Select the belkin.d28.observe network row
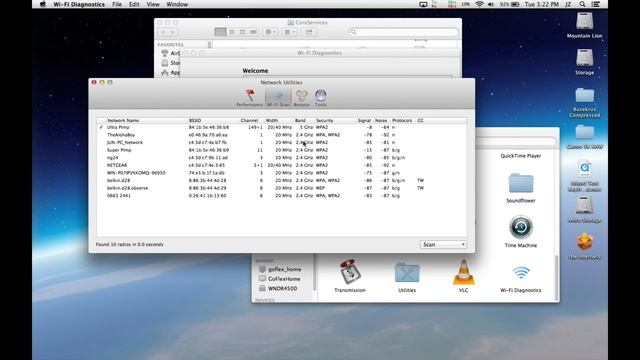The height and width of the screenshot is (360, 640). [x=281, y=188]
